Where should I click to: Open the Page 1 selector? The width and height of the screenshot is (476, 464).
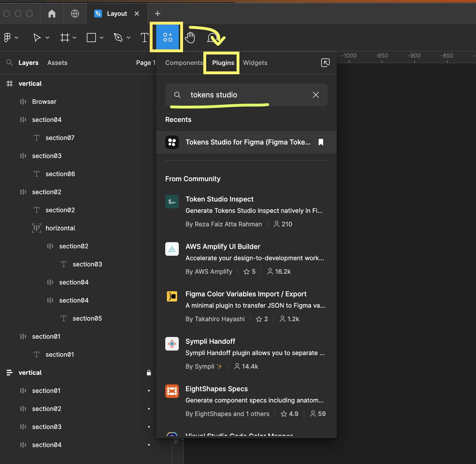pyautogui.click(x=146, y=63)
